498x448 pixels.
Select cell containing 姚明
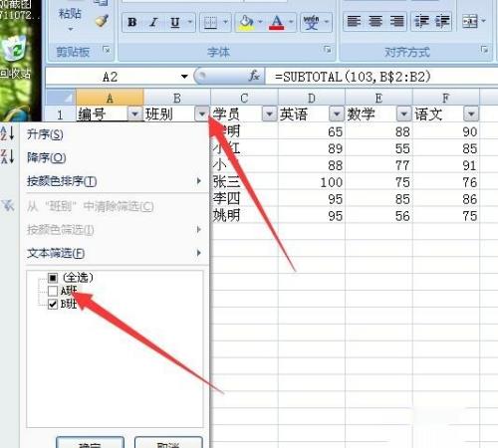point(244,216)
